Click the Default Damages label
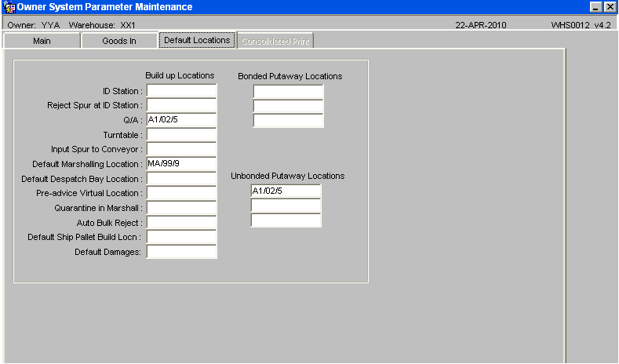619x364 pixels. [x=107, y=252]
